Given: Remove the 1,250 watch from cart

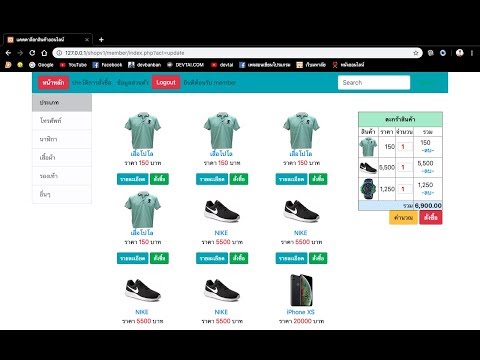Looking at the screenshot, I should [428, 193].
